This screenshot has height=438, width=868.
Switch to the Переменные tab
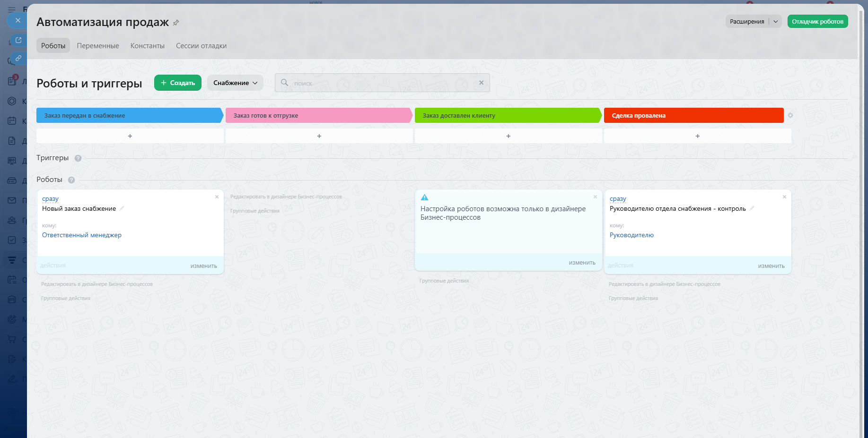point(98,46)
